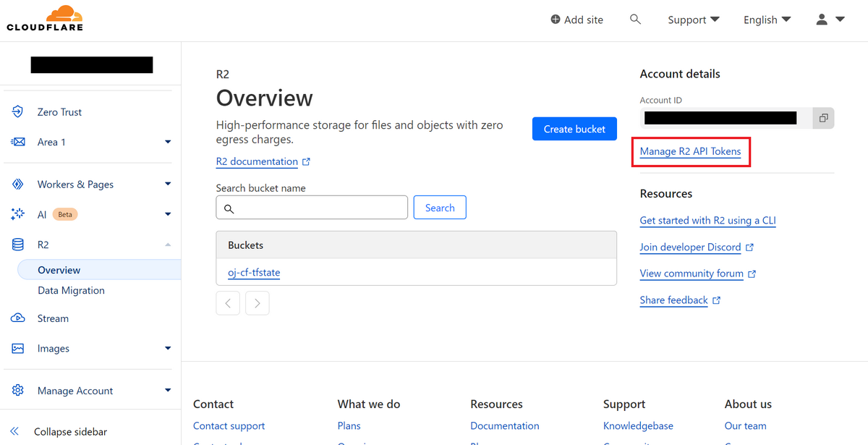Open footer Our team link
The width and height of the screenshot is (868, 445).
point(745,426)
